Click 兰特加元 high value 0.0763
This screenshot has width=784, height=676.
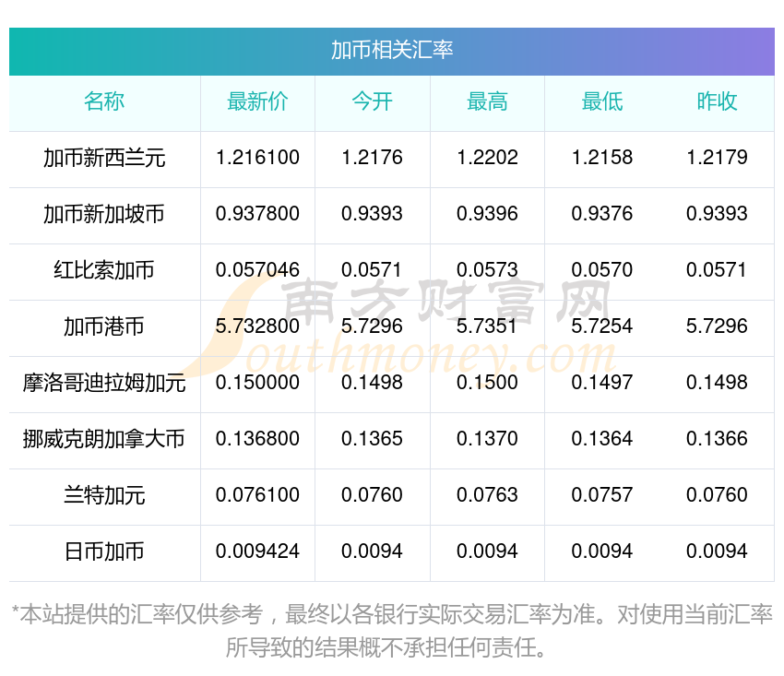(487, 495)
